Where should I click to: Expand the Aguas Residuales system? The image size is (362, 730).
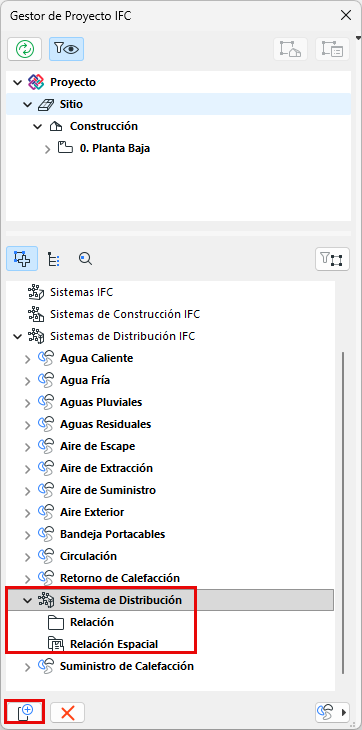click(x=27, y=425)
